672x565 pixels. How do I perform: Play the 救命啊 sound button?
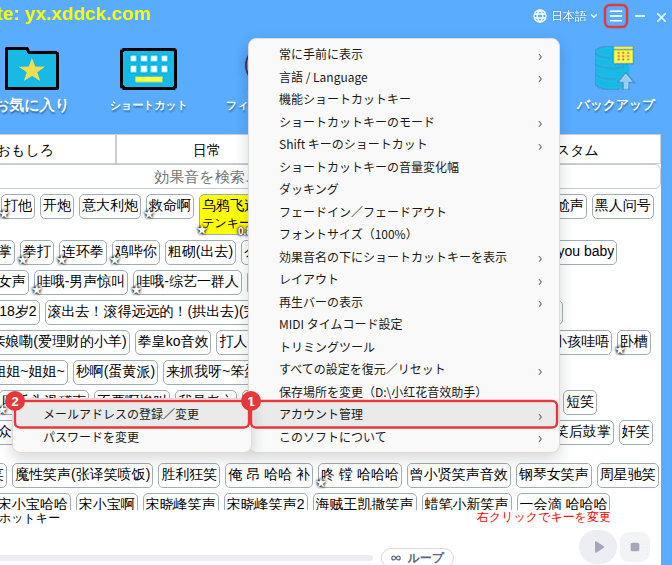coord(170,206)
